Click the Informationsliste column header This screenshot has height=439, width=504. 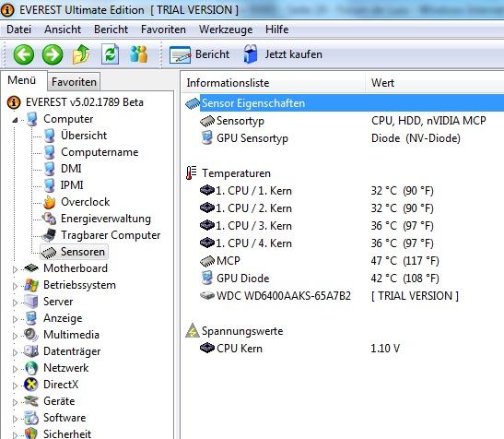(x=273, y=83)
